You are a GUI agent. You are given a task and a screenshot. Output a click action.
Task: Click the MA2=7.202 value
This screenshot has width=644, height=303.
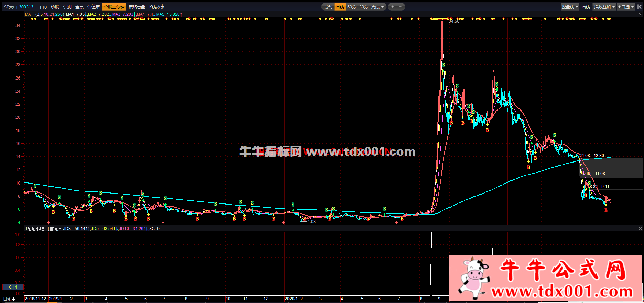point(99,14)
